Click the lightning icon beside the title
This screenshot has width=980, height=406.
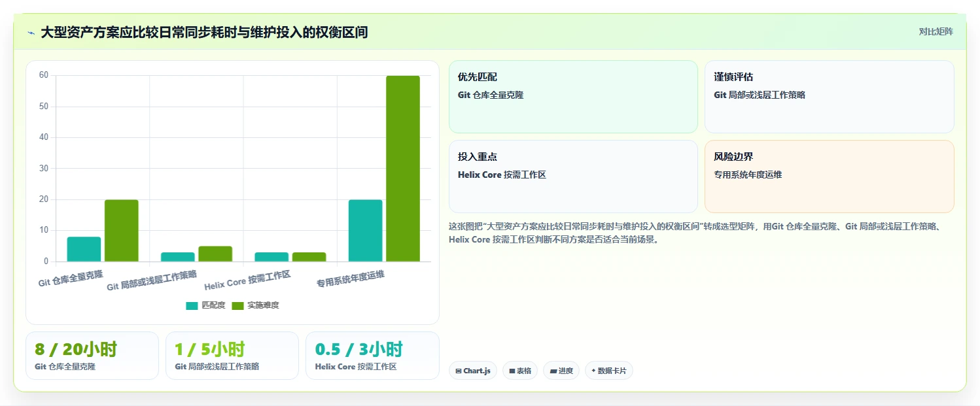point(31,33)
